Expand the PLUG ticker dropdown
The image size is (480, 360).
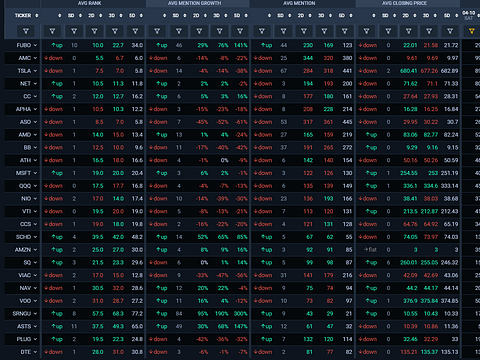point(35,339)
